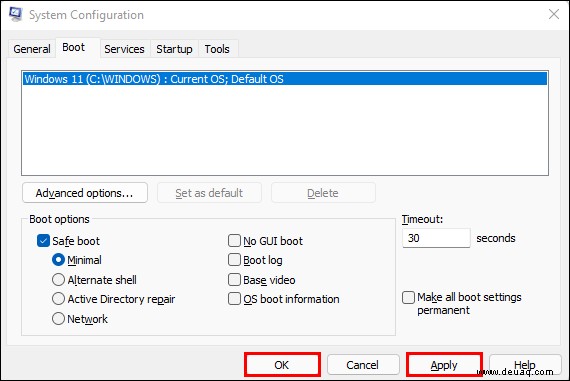This screenshot has height=381, width=570.
Task: Click the Set as default button
Action: 209,193
